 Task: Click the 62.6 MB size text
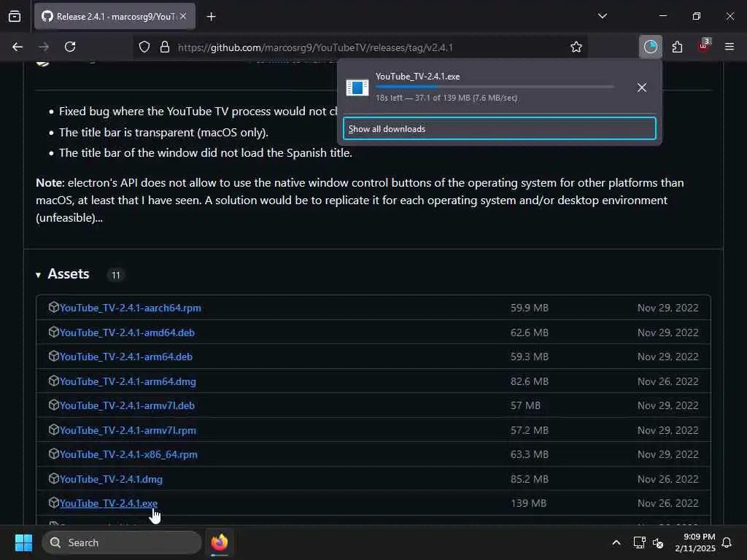tap(530, 332)
